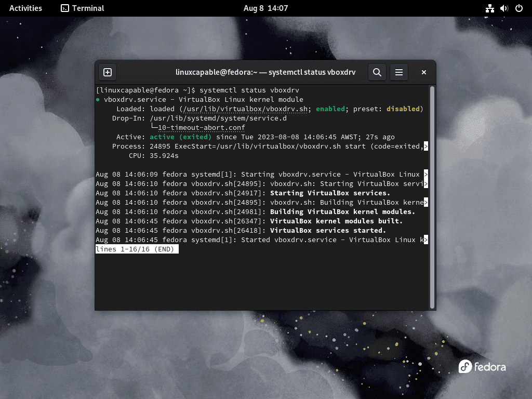Viewport: 532px width, 399px height.
Task: Click inside the terminal output area
Action: coord(260,281)
